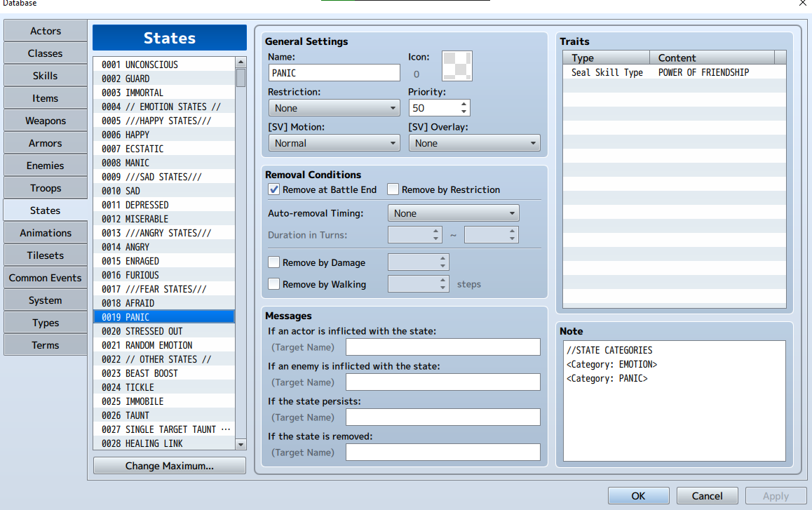Image resolution: width=812 pixels, height=510 pixels.
Task: Select state 0002 GUARD
Action: pos(164,79)
